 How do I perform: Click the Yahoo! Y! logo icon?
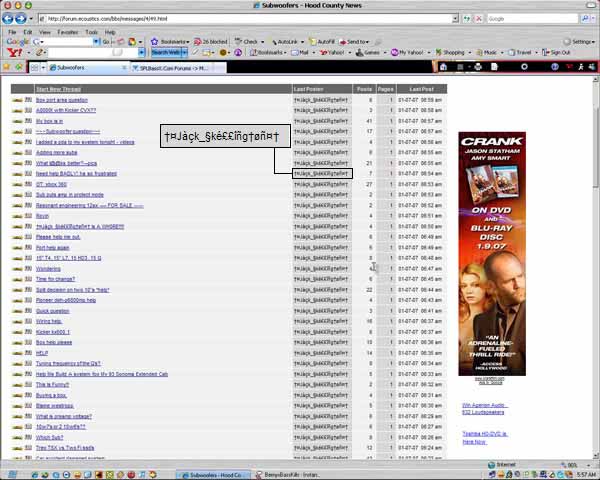(15, 52)
